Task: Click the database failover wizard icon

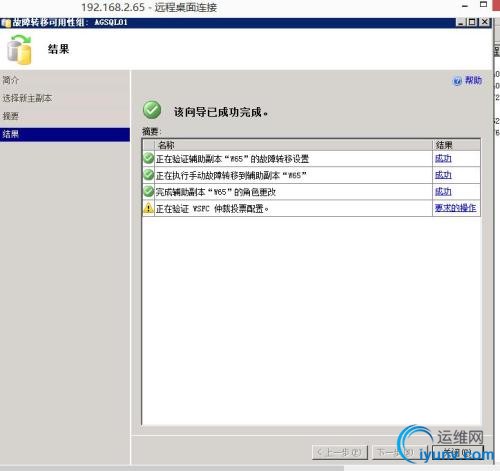Action: (20, 50)
